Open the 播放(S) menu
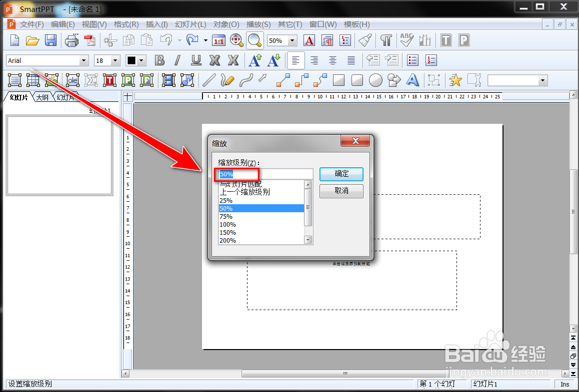This screenshot has width=579, height=392. (258, 24)
